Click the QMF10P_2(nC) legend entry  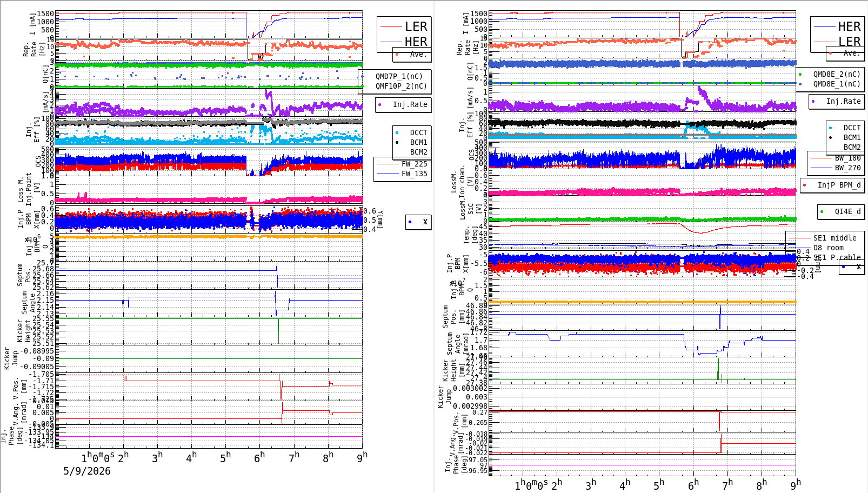tap(401, 86)
